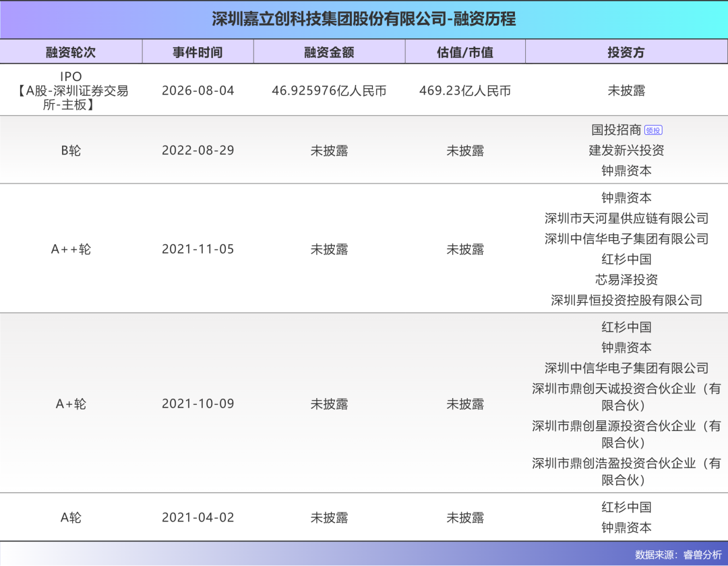Open 钟鼎资本 in the A++轮 row
The height and width of the screenshot is (566, 728).
[626, 198]
